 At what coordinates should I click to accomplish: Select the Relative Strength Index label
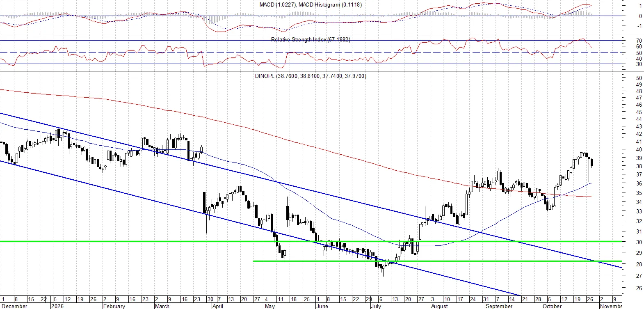pyautogui.click(x=311, y=39)
